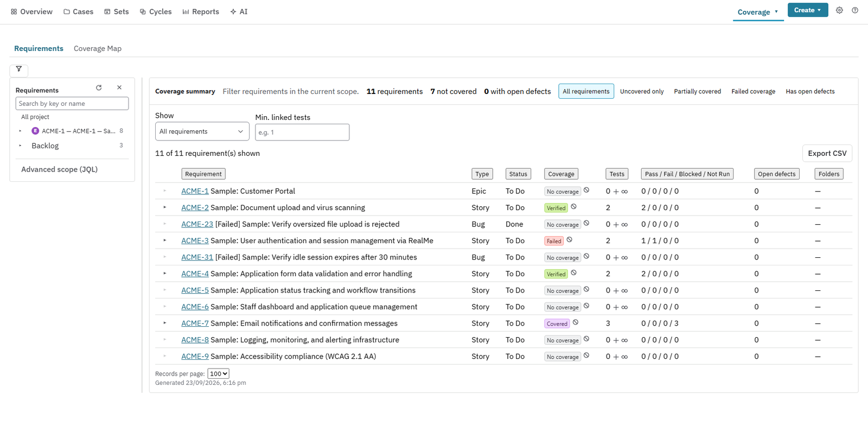Expand the Backlog tree node
The height and width of the screenshot is (425, 868).
tap(20, 145)
